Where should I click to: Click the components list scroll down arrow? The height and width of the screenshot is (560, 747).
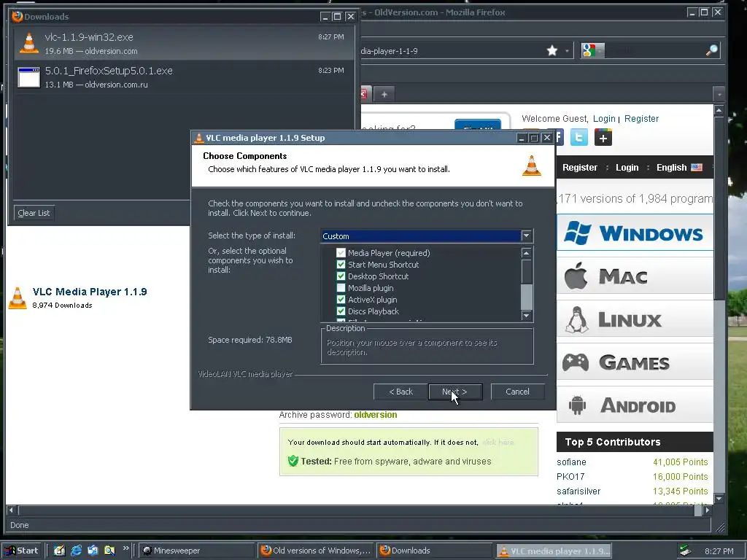click(527, 315)
